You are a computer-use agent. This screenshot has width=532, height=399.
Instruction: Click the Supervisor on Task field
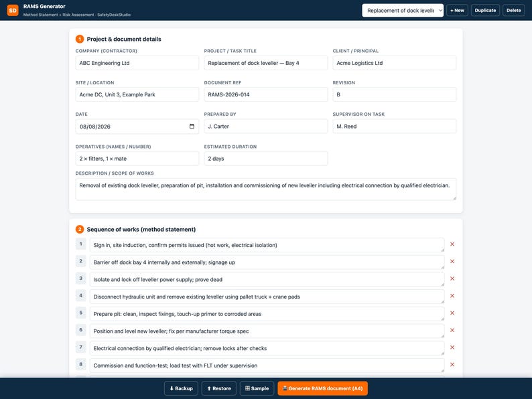tap(394, 127)
